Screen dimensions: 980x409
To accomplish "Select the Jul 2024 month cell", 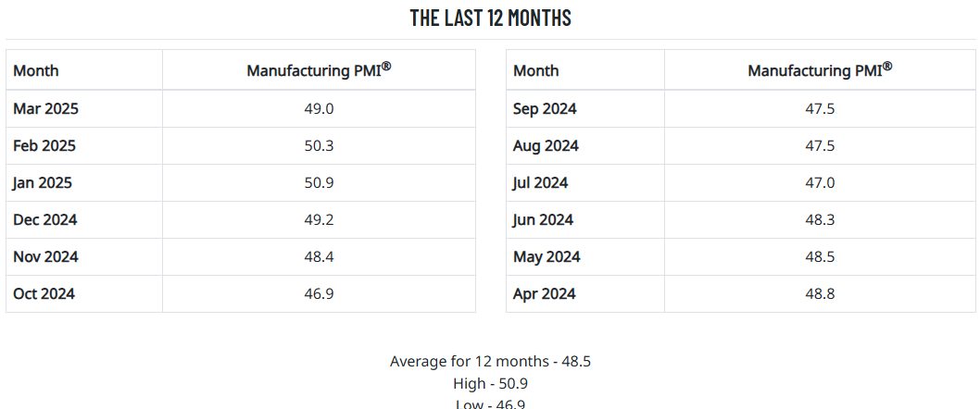I will pyautogui.click(x=541, y=183).
